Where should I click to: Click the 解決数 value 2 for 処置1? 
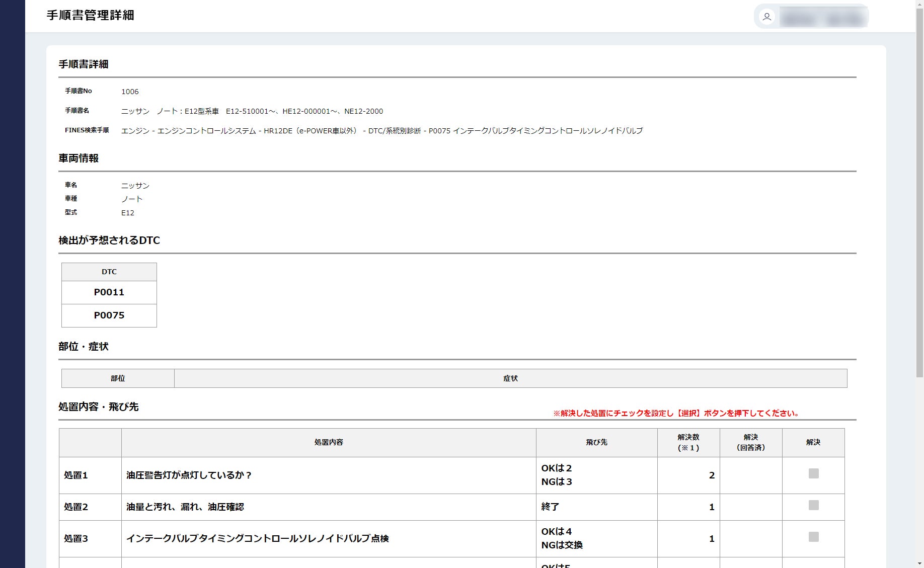point(712,475)
